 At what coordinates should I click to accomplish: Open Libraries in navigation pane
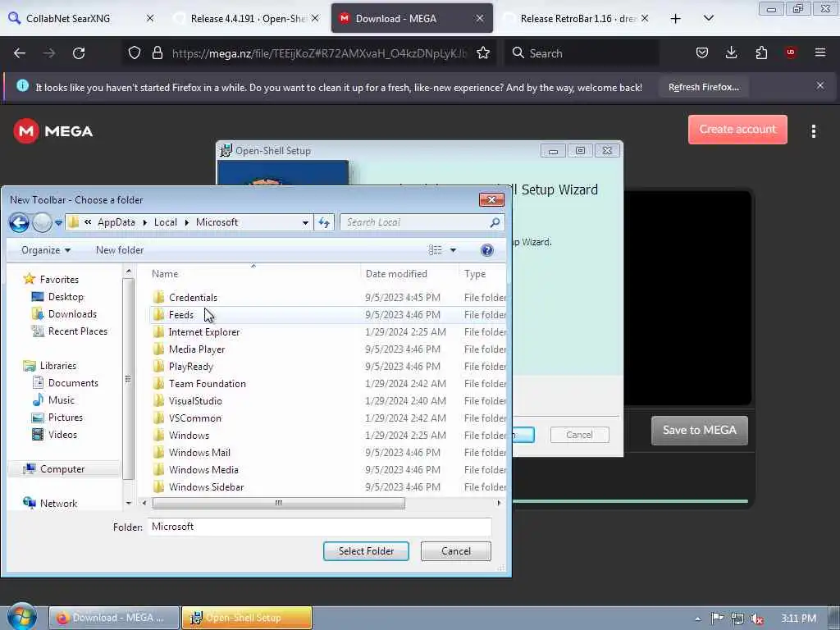click(x=58, y=366)
